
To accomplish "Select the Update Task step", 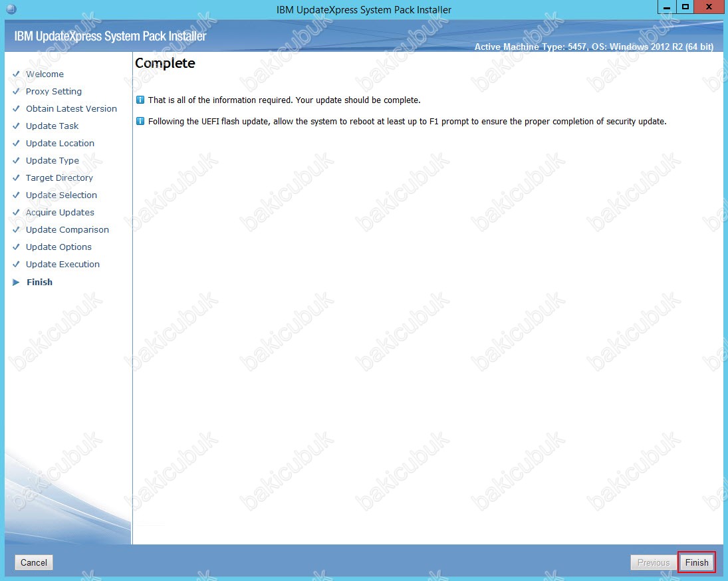I will pos(52,126).
